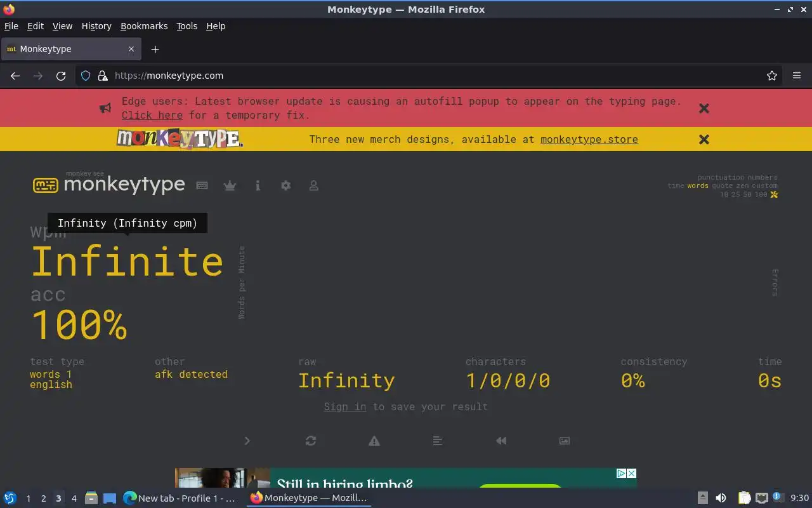This screenshot has height=508, width=812.
Task: Open the monkeytype.store link
Action: (589, 139)
